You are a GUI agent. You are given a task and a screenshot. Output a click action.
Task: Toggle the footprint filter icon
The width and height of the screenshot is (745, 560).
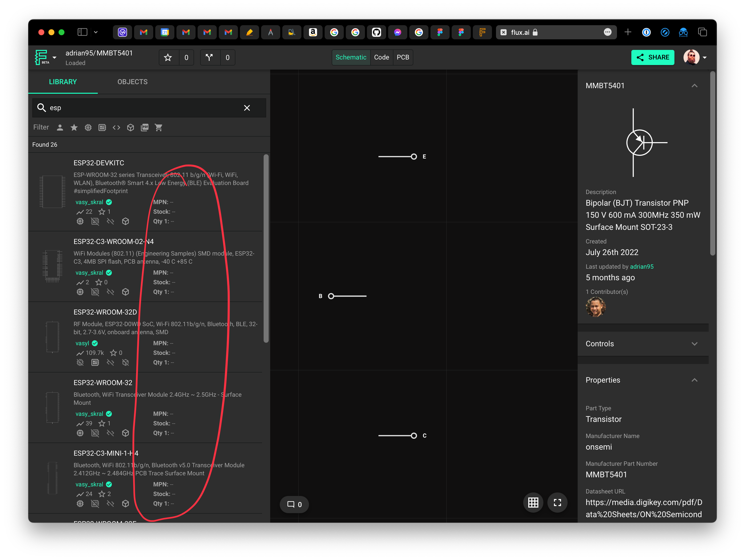click(x=102, y=128)
